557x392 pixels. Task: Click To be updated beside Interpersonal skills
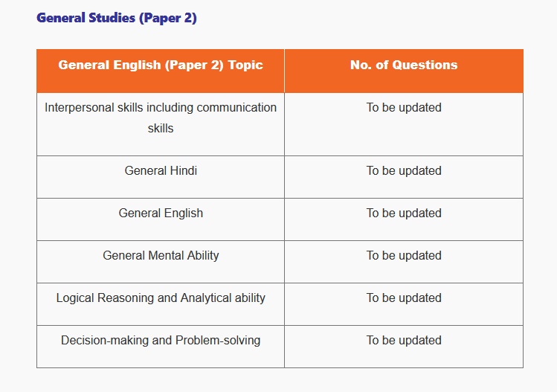pos(404,108)
